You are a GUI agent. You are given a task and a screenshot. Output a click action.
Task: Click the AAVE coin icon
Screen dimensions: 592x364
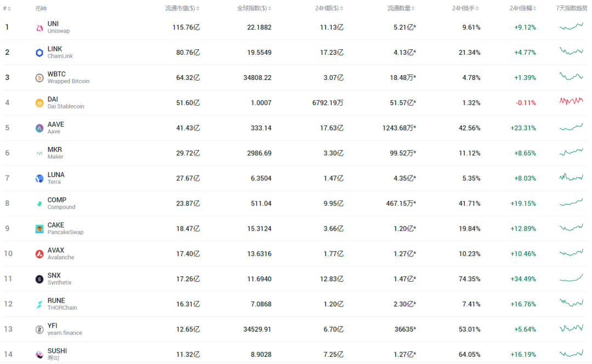39,128
